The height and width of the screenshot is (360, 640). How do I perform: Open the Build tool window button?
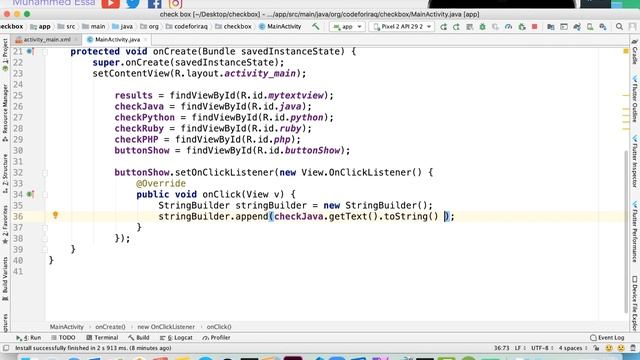(x=139, y=338)
